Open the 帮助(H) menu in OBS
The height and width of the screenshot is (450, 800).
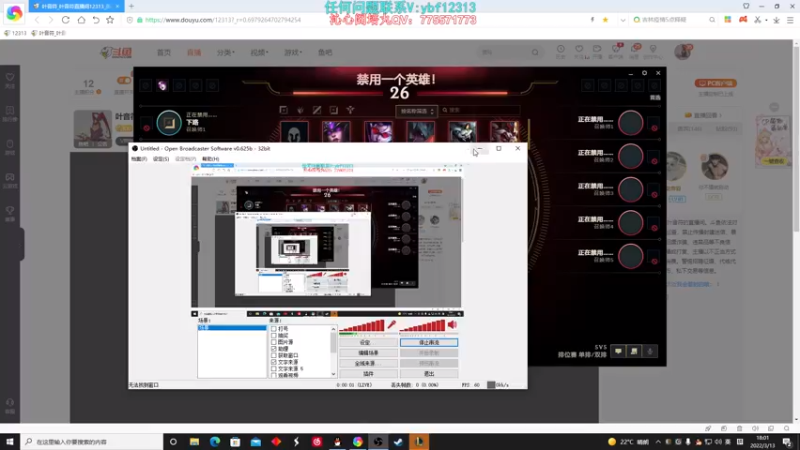(x=210, y=159)
